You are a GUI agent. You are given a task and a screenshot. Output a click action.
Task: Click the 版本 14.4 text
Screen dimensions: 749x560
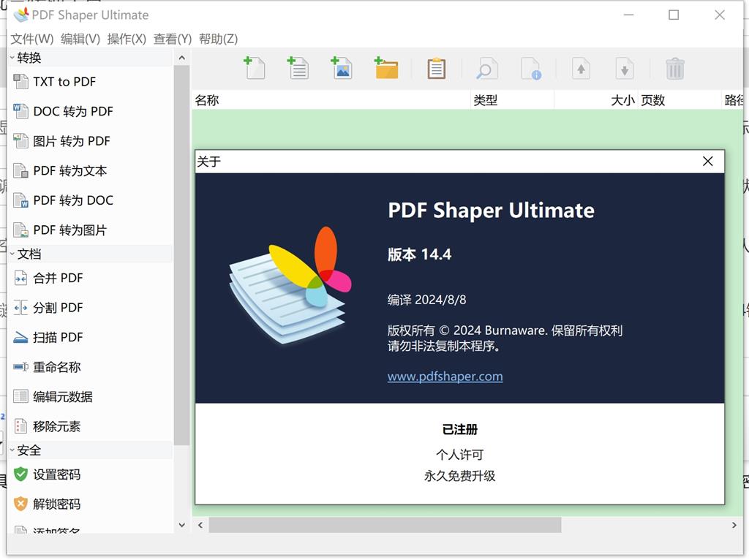[x=419, y=254]
